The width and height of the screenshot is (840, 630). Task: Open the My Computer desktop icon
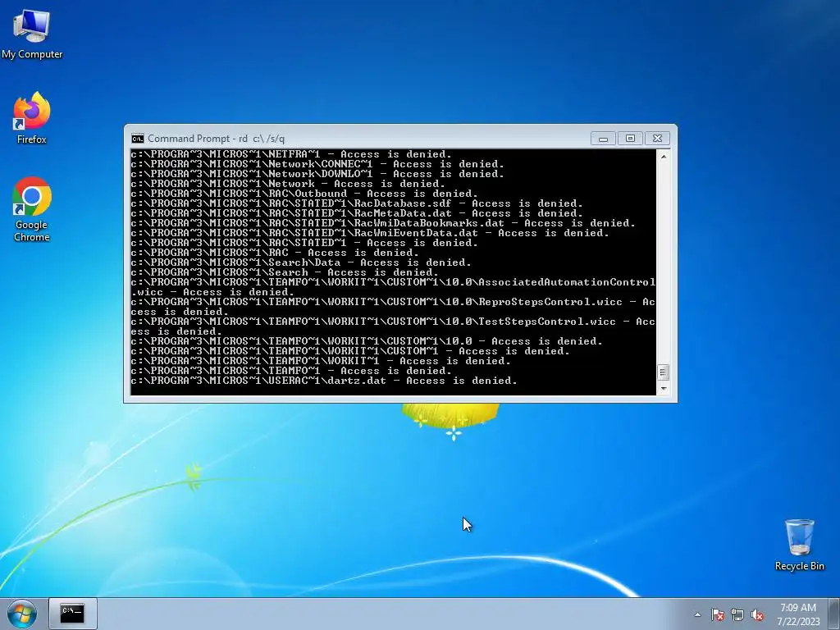point(32,34)
